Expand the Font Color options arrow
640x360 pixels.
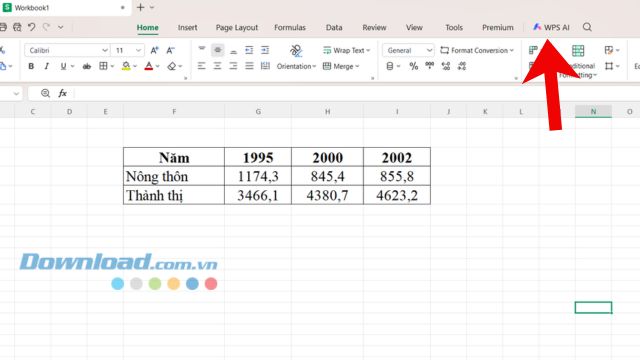[x=158, y=66]
